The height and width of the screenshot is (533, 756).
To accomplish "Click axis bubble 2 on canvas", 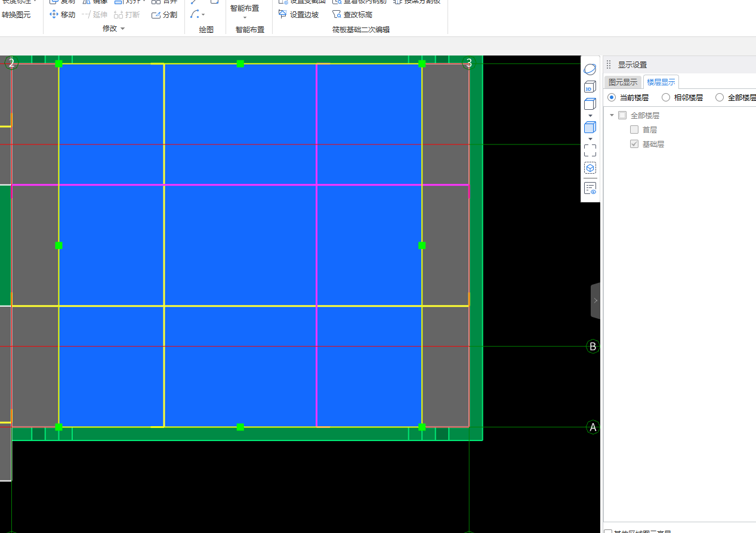I will pos(11,63).
